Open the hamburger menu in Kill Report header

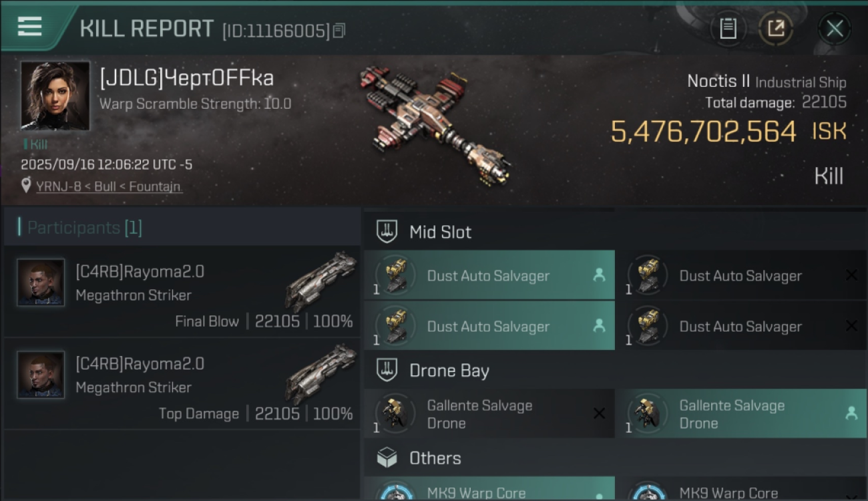coord(29,27)
